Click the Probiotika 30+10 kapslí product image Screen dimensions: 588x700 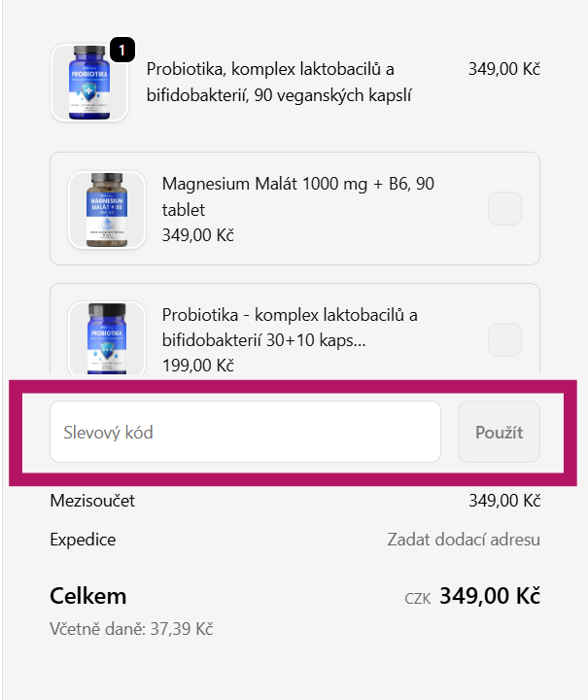(x=107, y=337)
